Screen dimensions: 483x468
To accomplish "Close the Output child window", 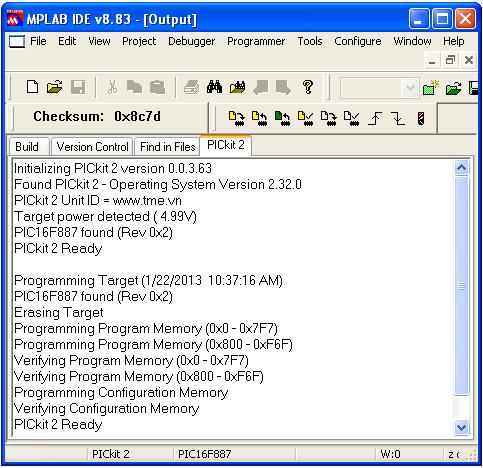I will 469,60.
